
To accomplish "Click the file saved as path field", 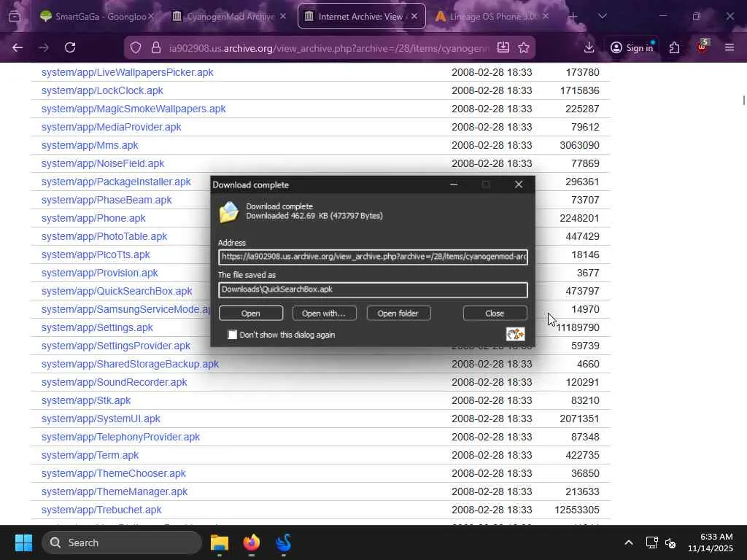I will pos(373,289).
